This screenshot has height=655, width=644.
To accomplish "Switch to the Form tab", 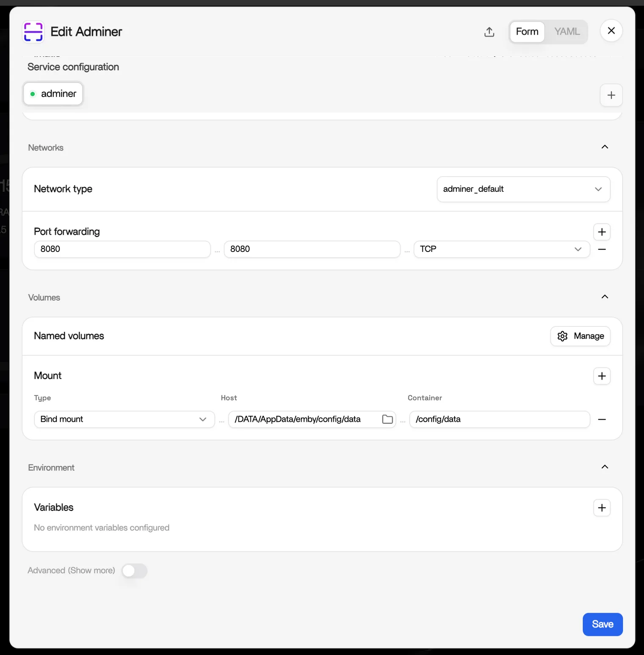I will pyautogui.click(x=527, y=32).
